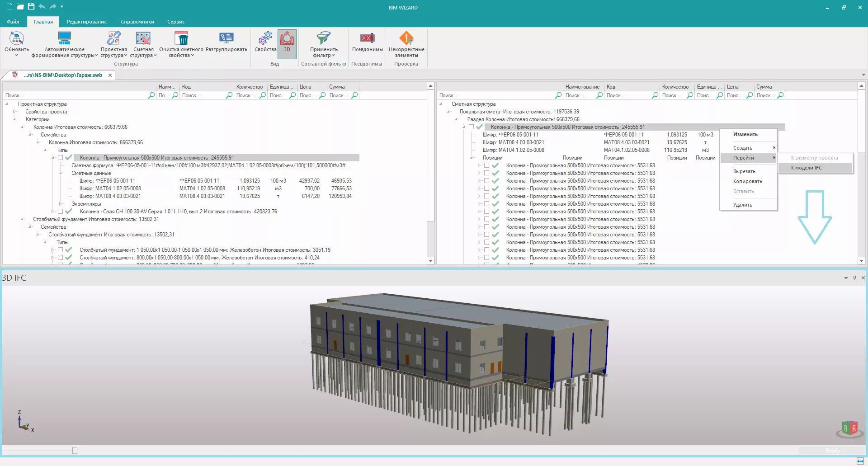Check third Позиции row Колонна 5531,68 checkbox
This screenshot has height=466, width=868.
click(486, 181)
